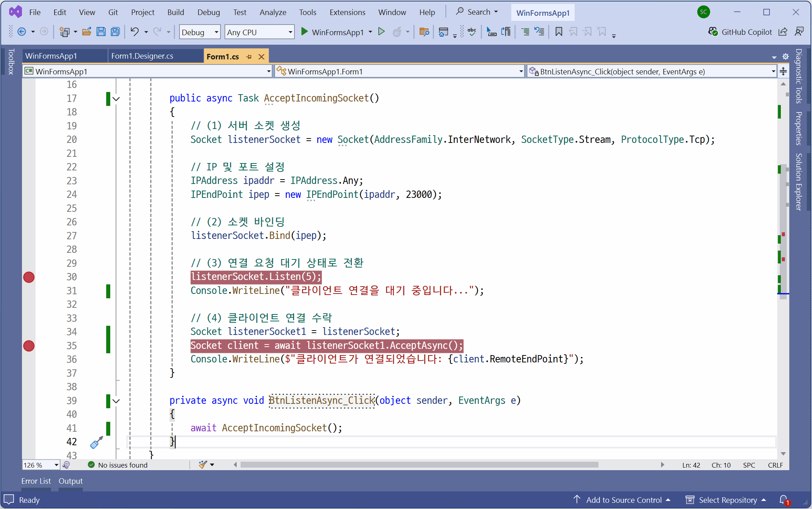
Task: Click Add to Source Control button
Action: pos(623,500)
